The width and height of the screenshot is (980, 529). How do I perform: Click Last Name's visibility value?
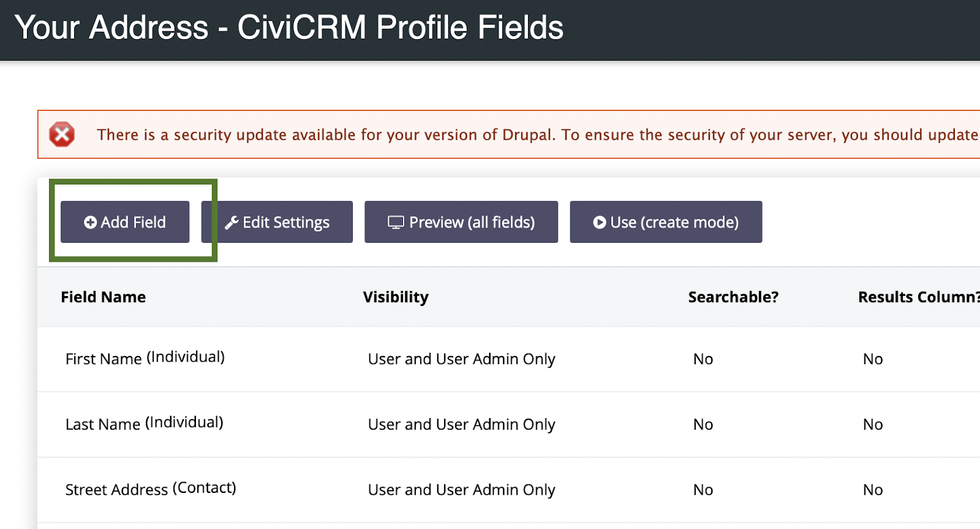tap(461, 425)
